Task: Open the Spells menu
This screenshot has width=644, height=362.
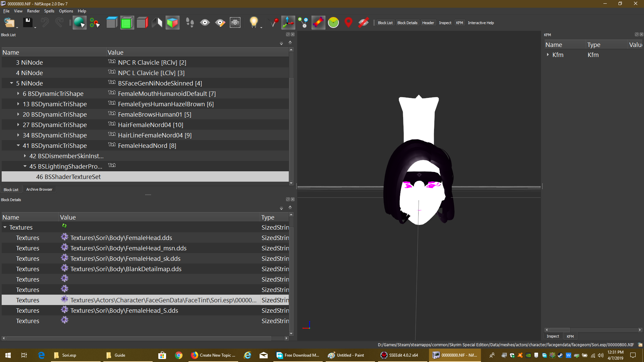Action: pyautogui.click(x=49, y=11)
